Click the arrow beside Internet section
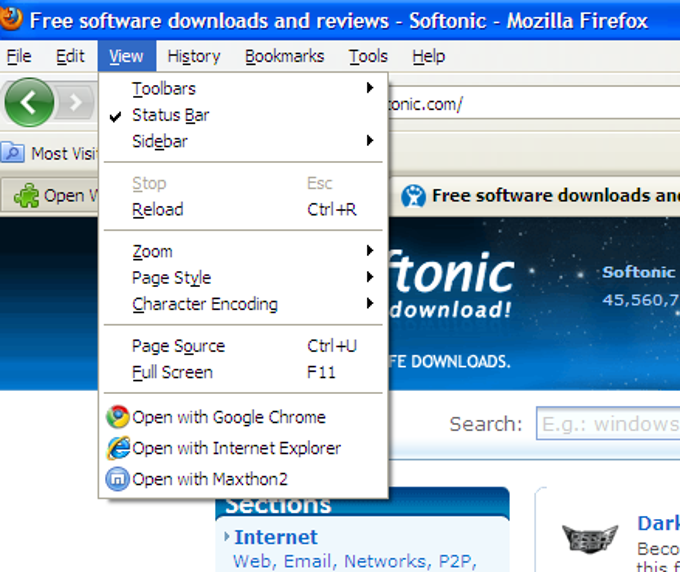The width and height of the screenshot is (680, 572). click(x=227, y=536)
